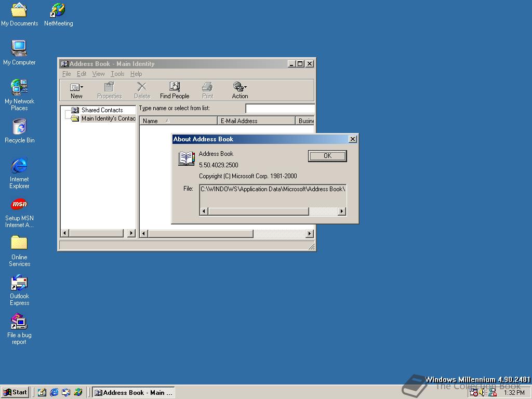The width and height of the screenshot is (532, 399).
Task: Open the View menu
Action: coord(98,74)
